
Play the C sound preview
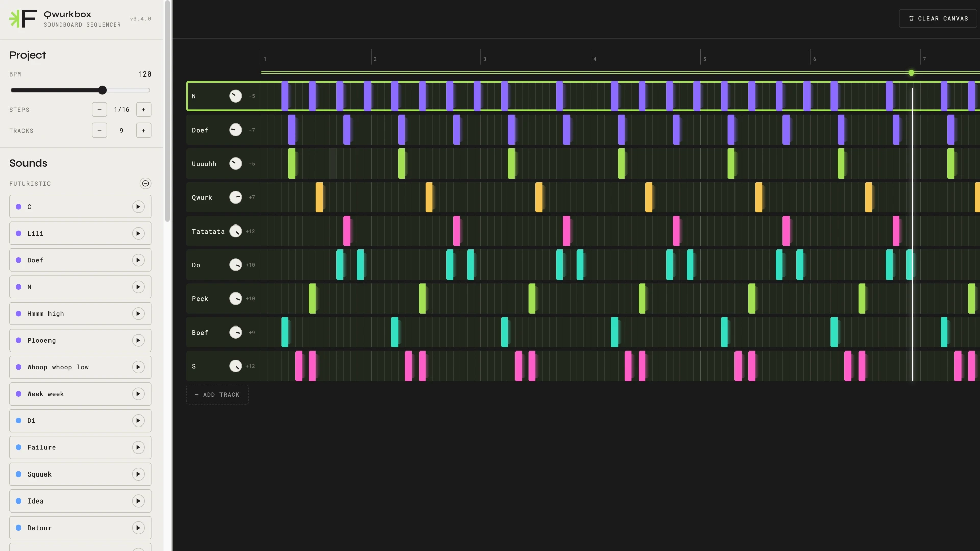[x=138, y=207]
